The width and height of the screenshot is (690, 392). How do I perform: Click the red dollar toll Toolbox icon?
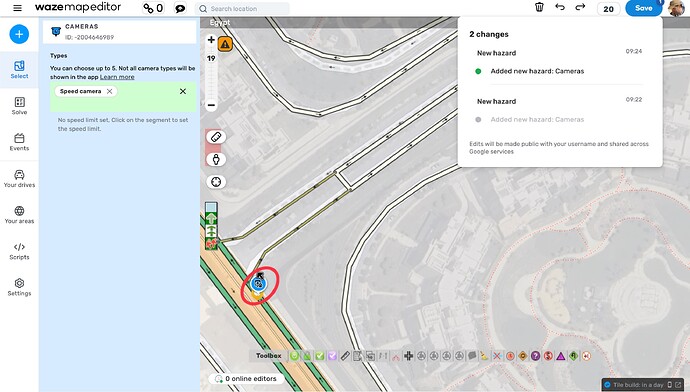[548, 356]
